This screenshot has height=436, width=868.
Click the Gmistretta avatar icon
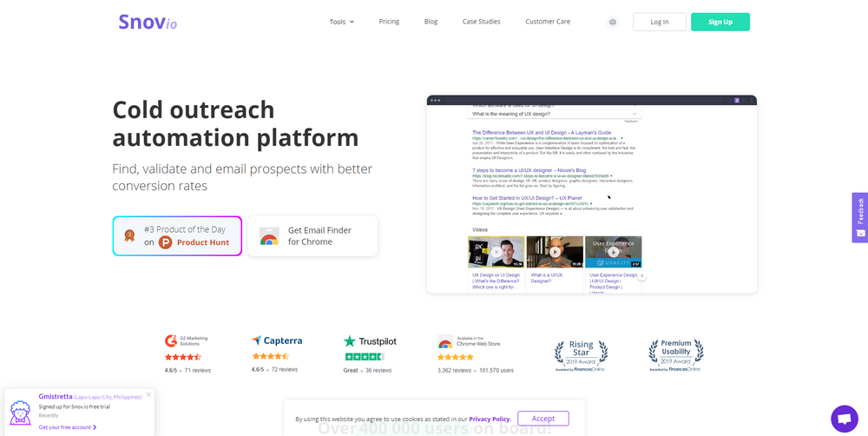pos(21,413)
